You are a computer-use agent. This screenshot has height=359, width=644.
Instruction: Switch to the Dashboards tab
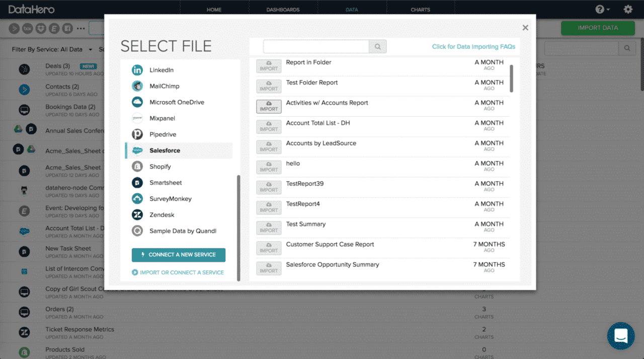click(x=283, y=10)
